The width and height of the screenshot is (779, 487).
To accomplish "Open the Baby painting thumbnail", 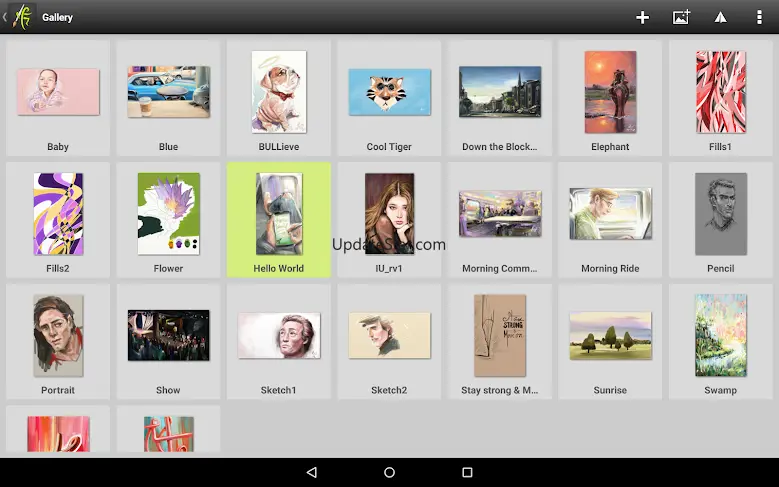I will click(x=58, y=92).
